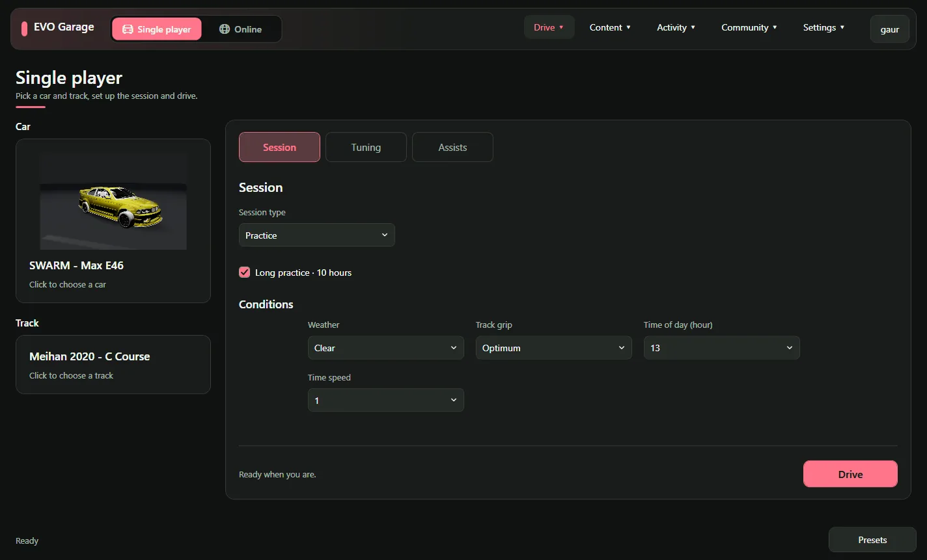Open the Drive menu
This screenshot has height=560, width=927.
(x=549, y=27)
